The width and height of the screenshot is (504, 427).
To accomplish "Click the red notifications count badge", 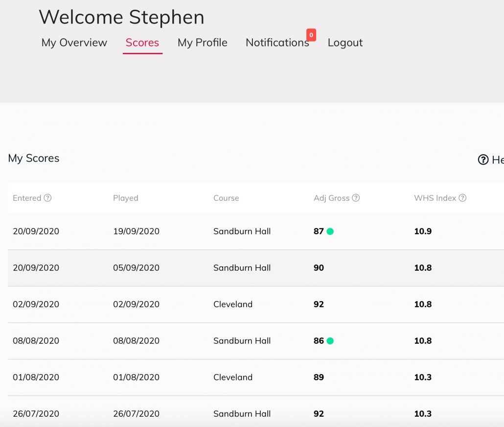I will [310, 35].
